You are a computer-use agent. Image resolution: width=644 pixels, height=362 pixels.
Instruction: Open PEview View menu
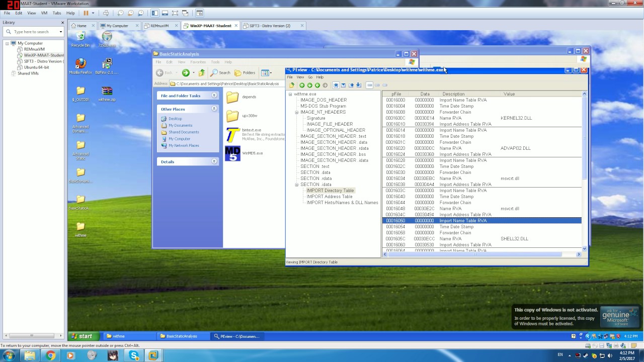[x=300, y=77]
